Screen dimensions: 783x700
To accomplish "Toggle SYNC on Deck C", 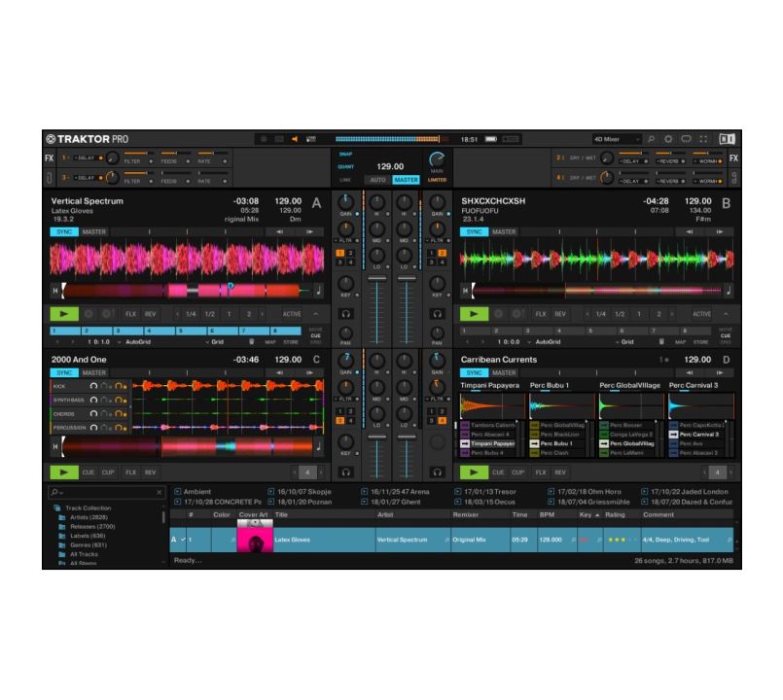I will point(64,373).
